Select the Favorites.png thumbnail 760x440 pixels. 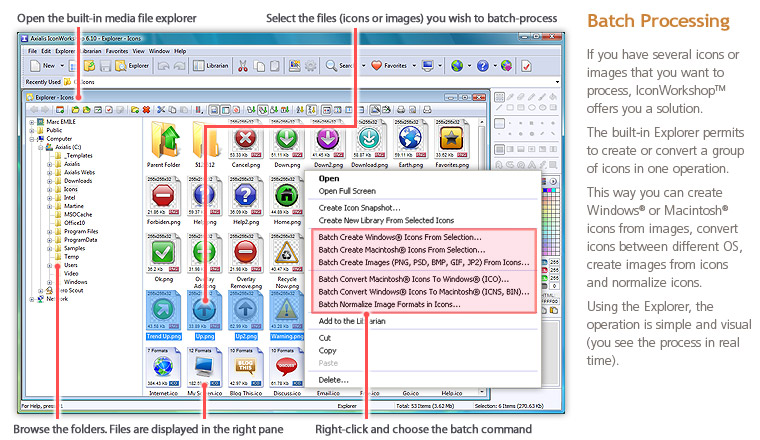tap(452, 143)
